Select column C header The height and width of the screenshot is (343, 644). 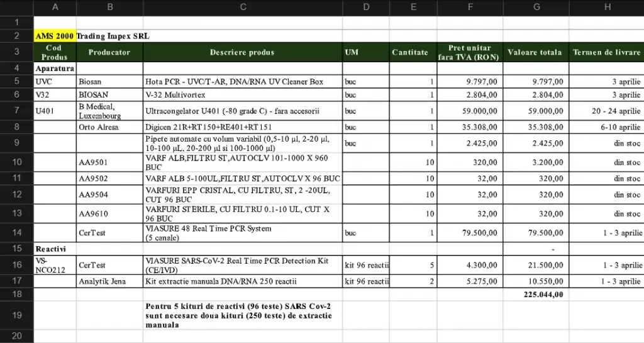[243, 8]
